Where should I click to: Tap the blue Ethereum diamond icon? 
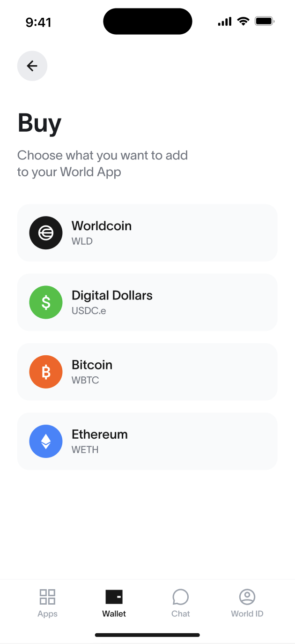(x=46, y=441)
